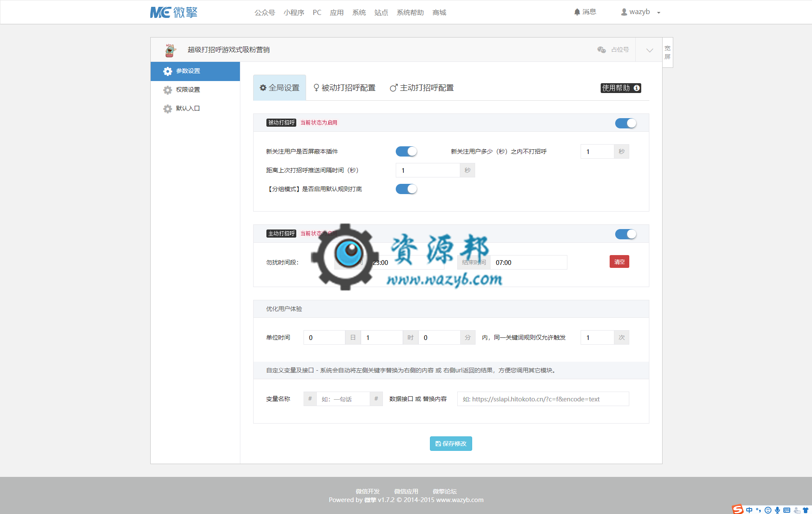Open the 微擎论坛 footer link
Screen dimensions: 812x514
coord(444,491)
